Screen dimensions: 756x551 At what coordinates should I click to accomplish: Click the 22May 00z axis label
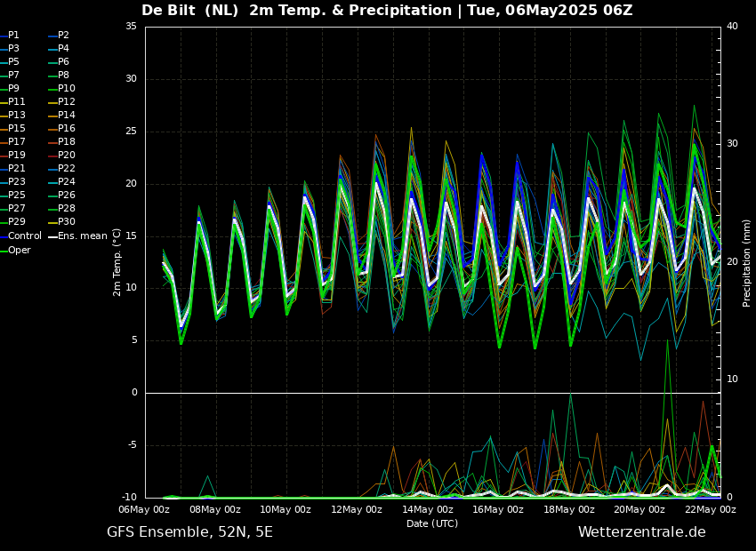coord(711,510)
